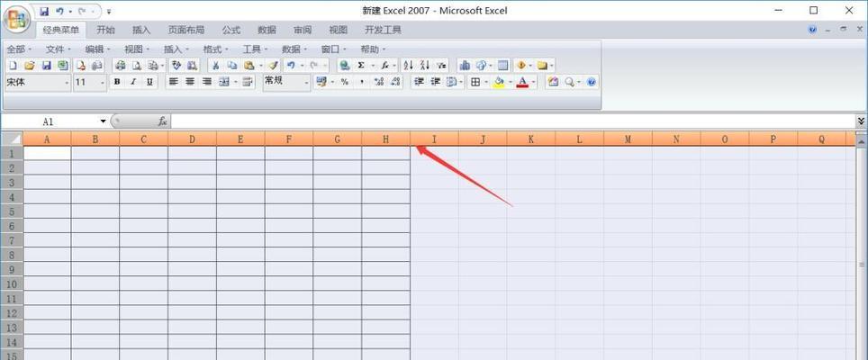
Task: Toggle center text alignment
Action: coord(190,82)
